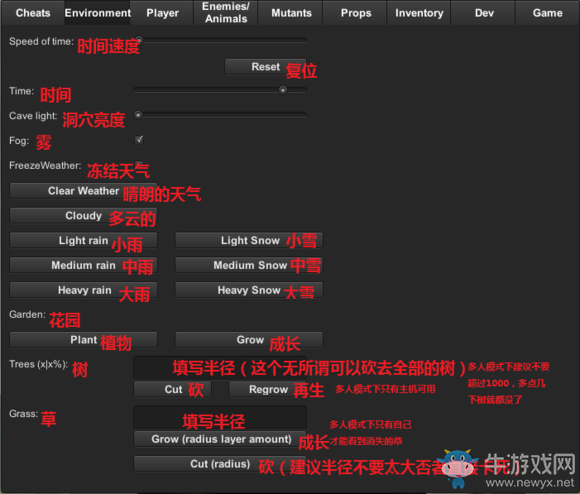Activate Light Snow weather

click(x=249, y=240)
